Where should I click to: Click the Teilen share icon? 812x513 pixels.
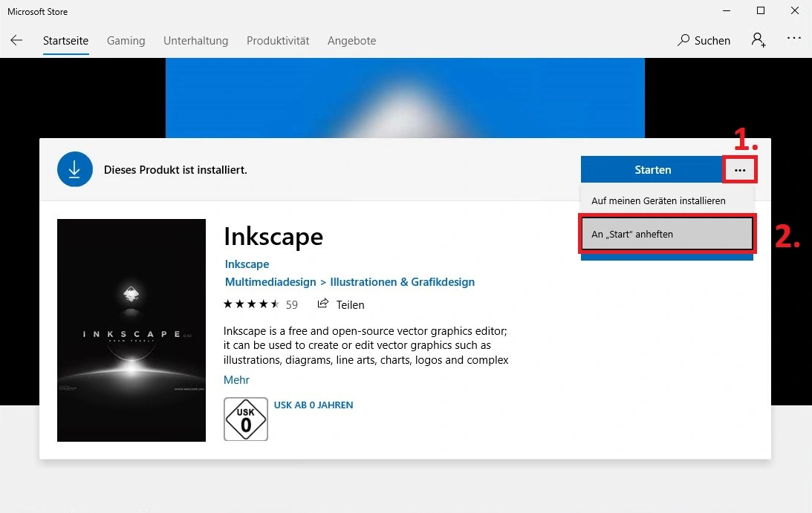pos(323,304)
